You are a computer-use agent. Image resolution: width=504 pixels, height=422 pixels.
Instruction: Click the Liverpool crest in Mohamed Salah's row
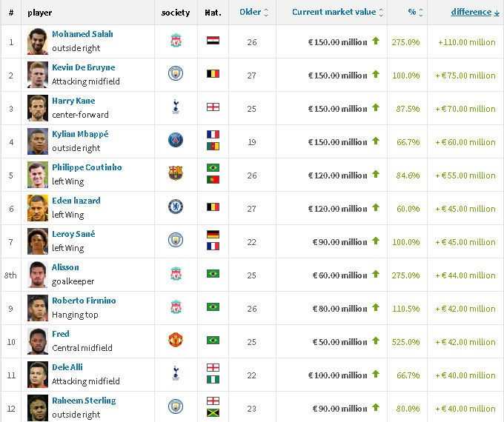click(176, 41)
